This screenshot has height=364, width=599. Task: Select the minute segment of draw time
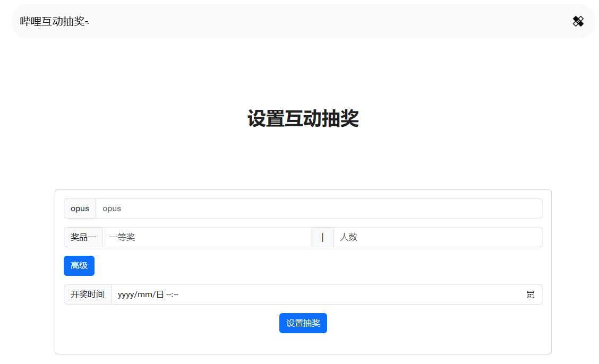pyautogui.click(x=176, y=294)
